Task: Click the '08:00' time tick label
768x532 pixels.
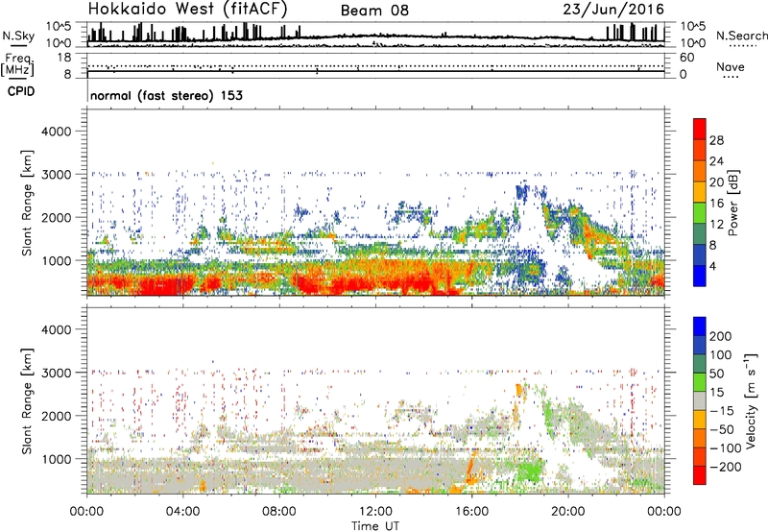Action: (x=279, y=512)
